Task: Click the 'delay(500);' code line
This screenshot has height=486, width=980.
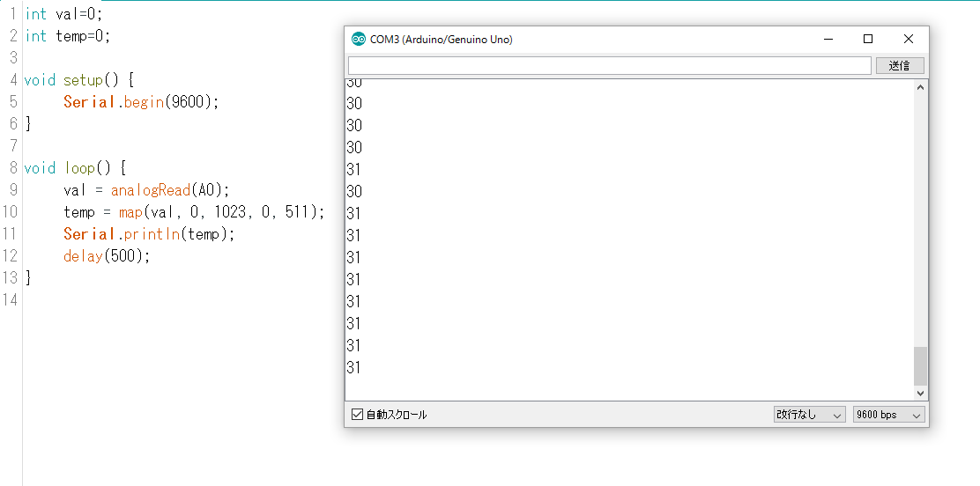Action: coord(107,256)
